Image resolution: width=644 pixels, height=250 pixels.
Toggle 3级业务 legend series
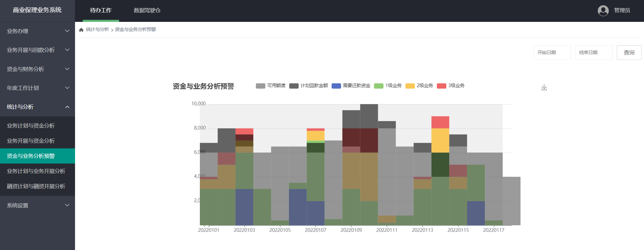coord(451,86)
